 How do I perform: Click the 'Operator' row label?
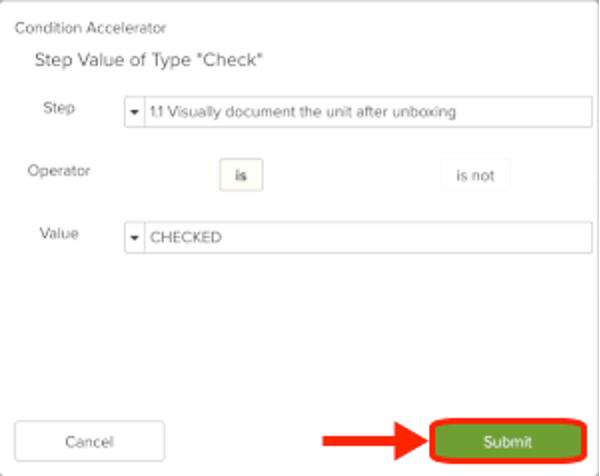[59, 171]
